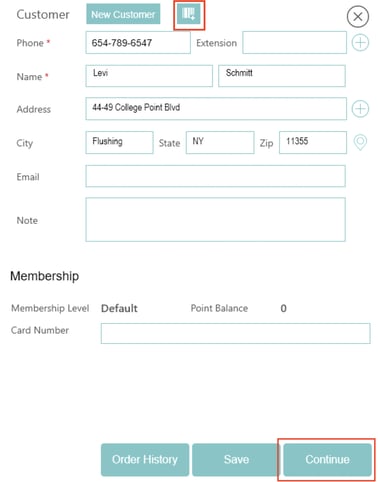This screenshot has height=482, width=378.
Task: Add another phone number with plus icon
Action: click(x=360, y=43)
